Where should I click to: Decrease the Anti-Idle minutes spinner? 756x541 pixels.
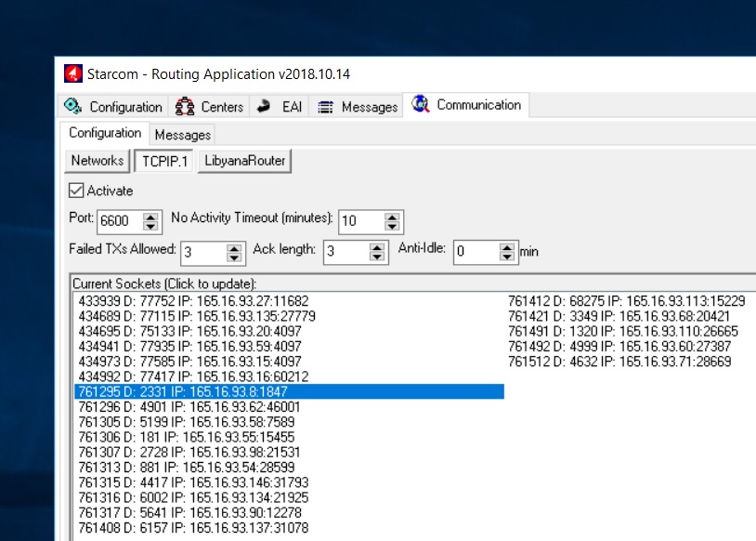click(x=507, y=257)
